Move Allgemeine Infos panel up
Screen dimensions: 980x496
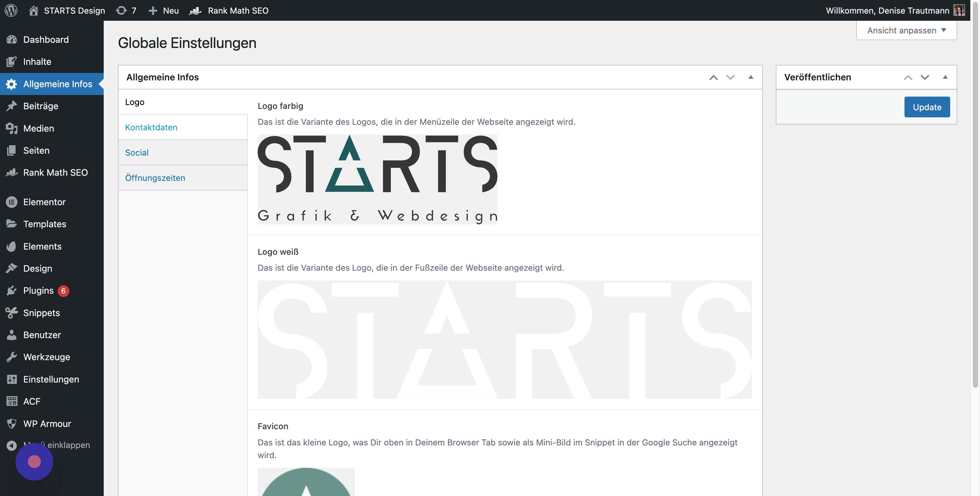coord(713,77)
